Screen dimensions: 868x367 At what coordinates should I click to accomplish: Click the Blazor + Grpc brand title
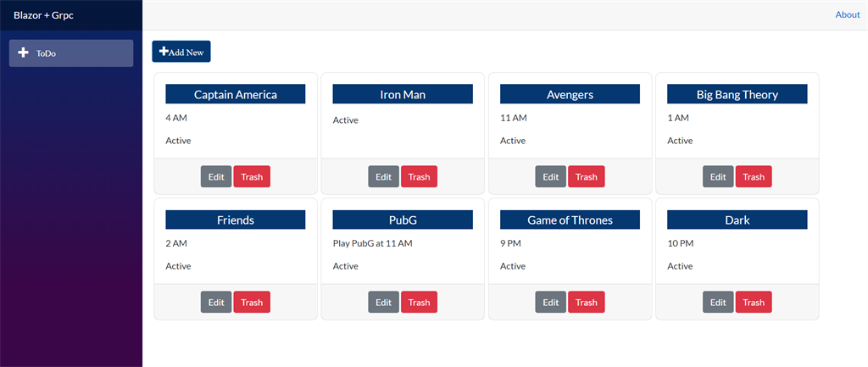pyautogui.click(x=43, y=14)
